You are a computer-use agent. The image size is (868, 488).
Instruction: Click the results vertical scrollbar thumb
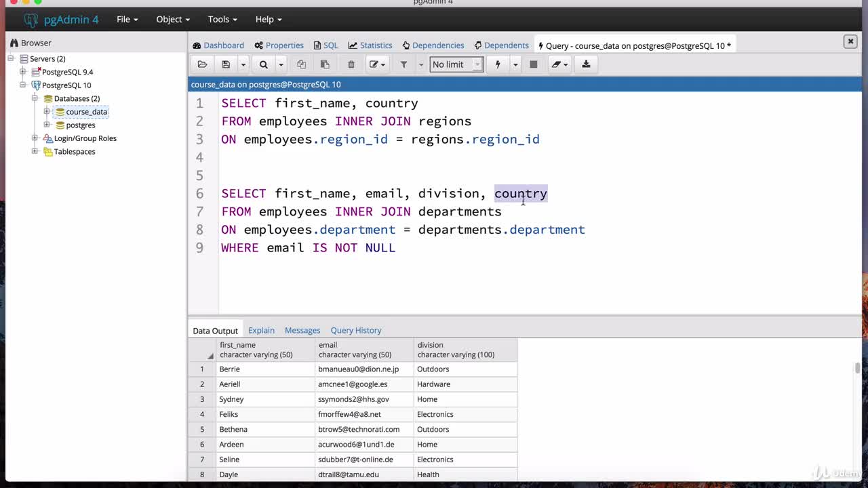click(x=857, y=368)
